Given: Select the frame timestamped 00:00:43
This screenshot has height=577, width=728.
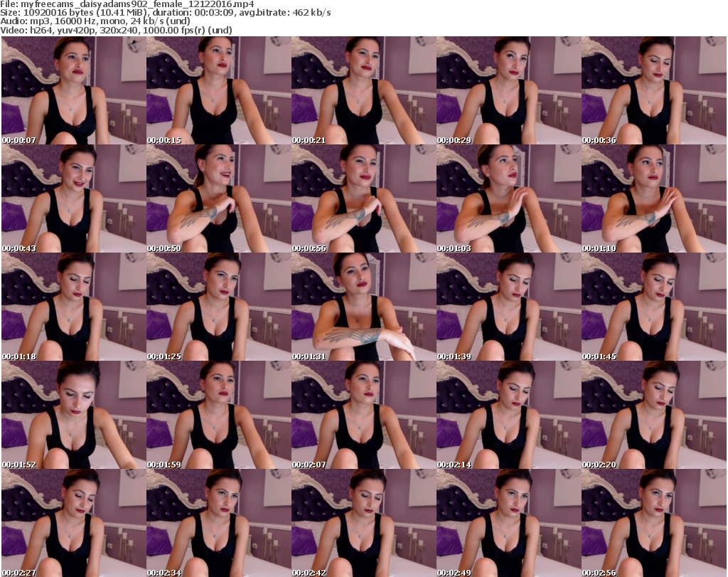Looking at the screenshot, I should click(x=73, y=198).
